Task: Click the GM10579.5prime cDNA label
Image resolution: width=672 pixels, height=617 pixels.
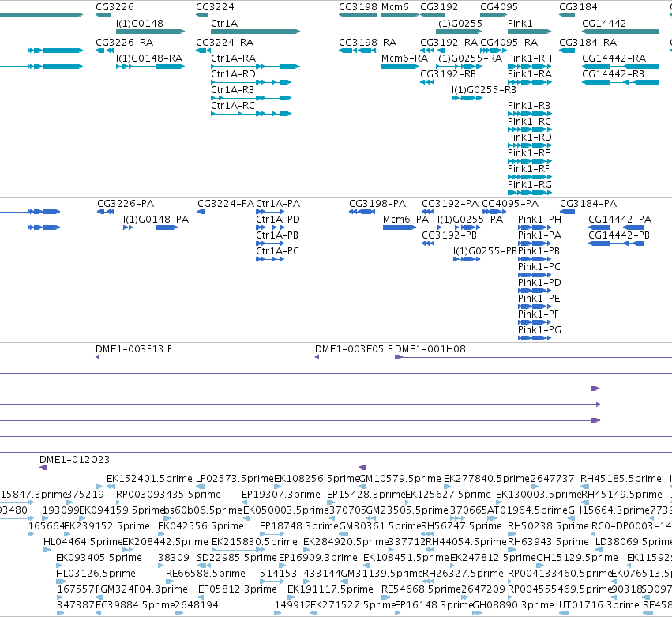Action: [400, 479]
